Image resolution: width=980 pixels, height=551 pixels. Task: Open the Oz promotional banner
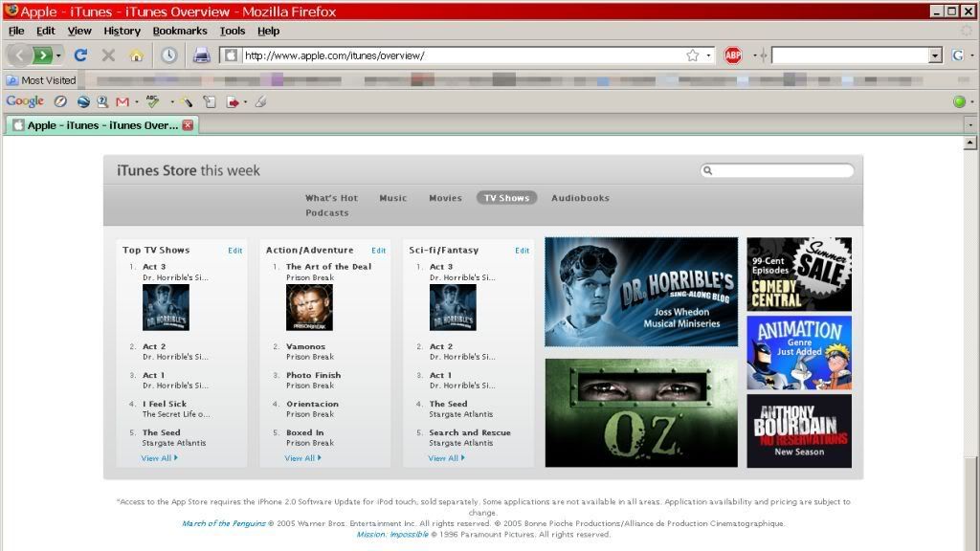point(641,413)
